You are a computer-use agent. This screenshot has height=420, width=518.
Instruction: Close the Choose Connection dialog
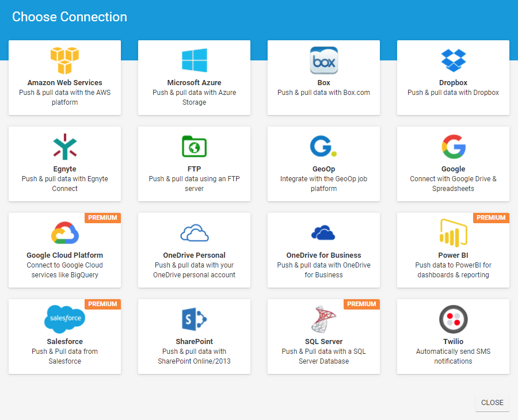[492, 403]
